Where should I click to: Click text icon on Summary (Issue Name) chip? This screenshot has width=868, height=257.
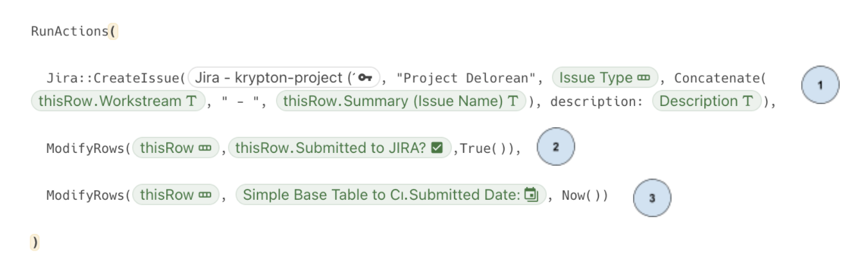click(x=514, y=101)
